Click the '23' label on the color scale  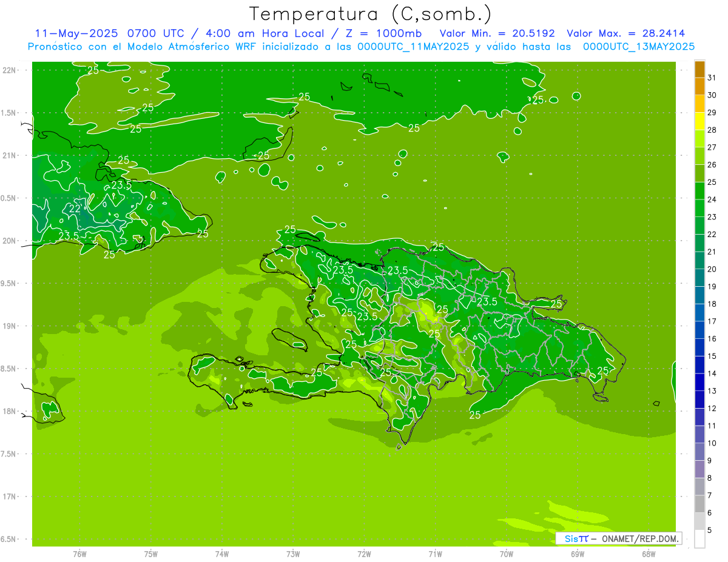[712, 217]
